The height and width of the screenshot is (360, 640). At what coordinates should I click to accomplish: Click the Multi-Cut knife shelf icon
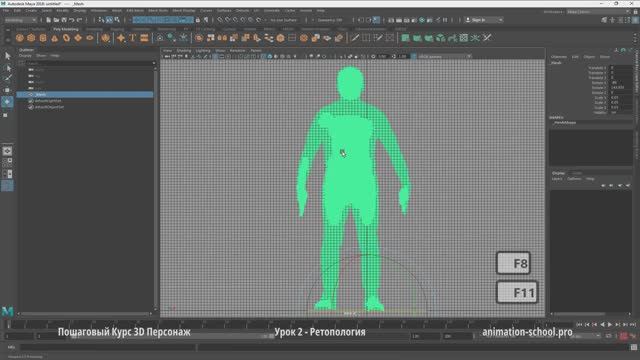(x=355, y=38)
